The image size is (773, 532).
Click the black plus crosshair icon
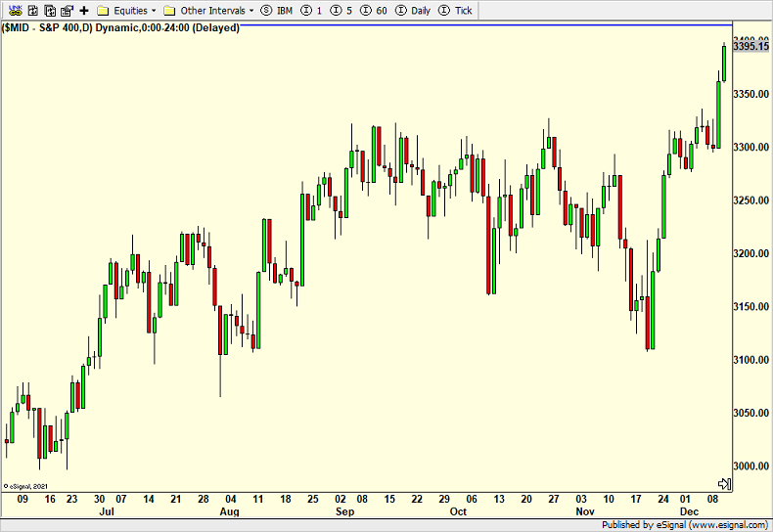(84, 10)
